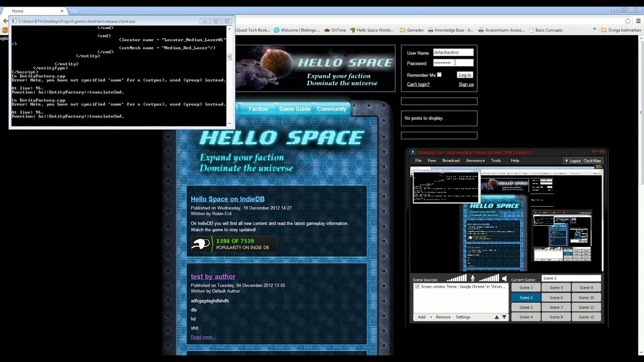Open Broadcast menu in streaming app

click(451, 160)
